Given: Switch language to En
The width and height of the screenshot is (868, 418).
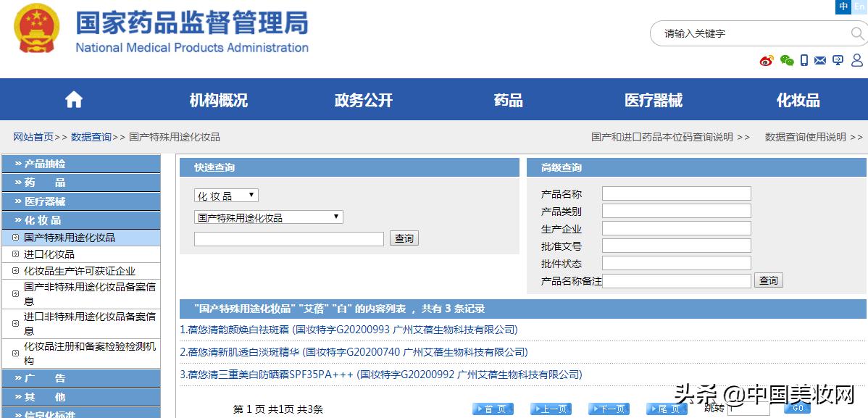Looking at the screenshot, I should (859, 7).
